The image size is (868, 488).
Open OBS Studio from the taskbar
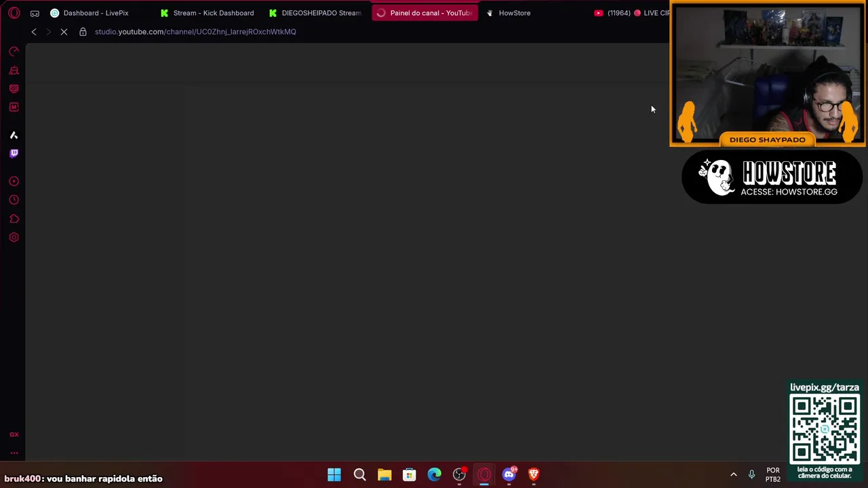[459, 475]
